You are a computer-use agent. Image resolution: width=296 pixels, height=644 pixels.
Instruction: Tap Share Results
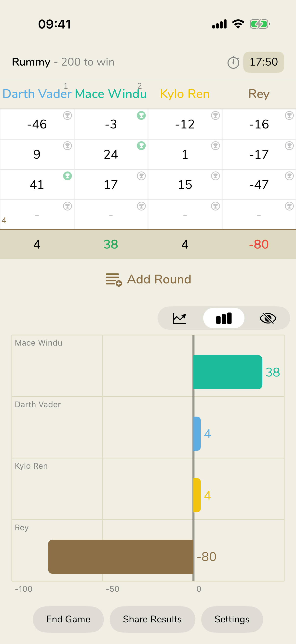coord(152,619)
